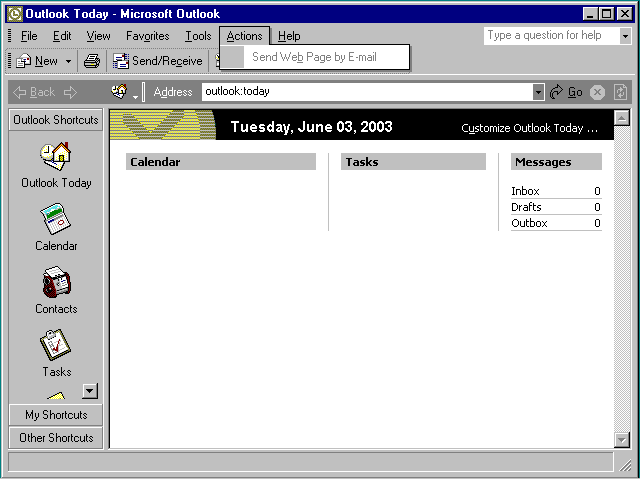The image size is (640, 480).
Task: Open the Outbox folder link
Action: 529,223
